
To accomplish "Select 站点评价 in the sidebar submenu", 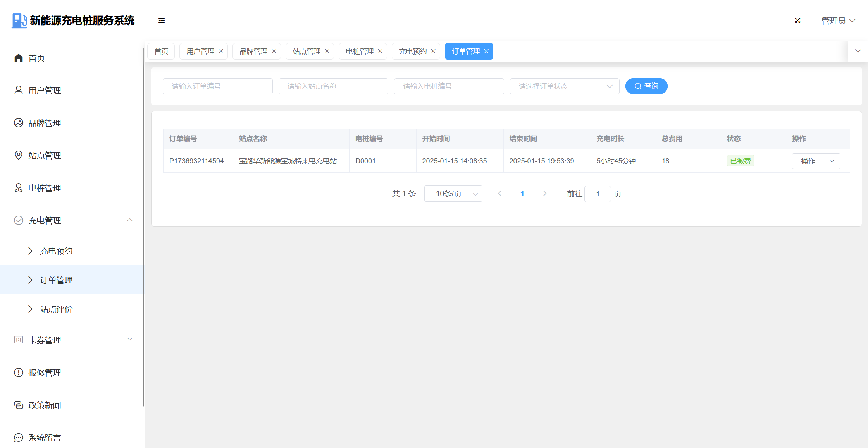I will click(56, 309).
